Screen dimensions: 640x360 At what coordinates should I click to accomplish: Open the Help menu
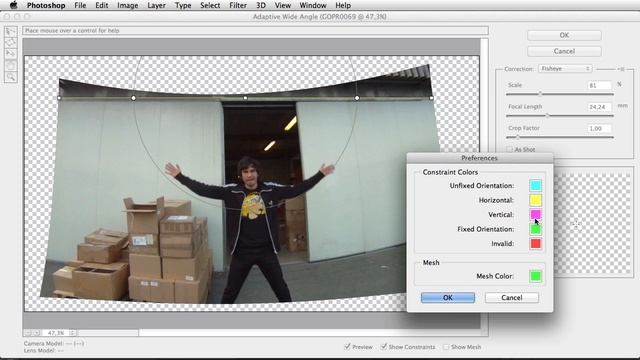(343, 5)
